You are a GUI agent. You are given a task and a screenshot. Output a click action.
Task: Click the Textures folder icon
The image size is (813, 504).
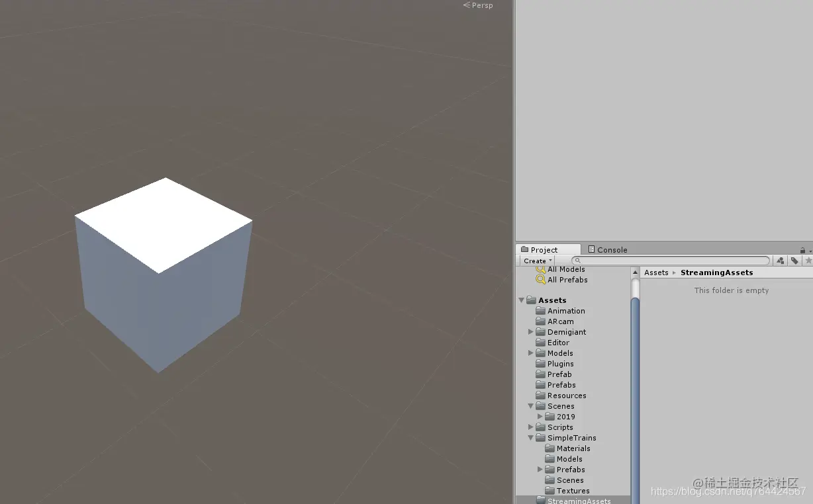550,491
